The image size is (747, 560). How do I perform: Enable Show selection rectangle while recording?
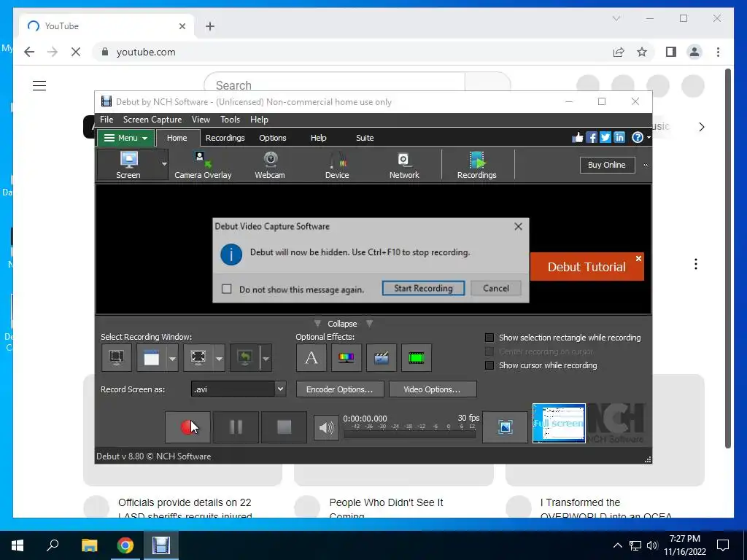489,338
